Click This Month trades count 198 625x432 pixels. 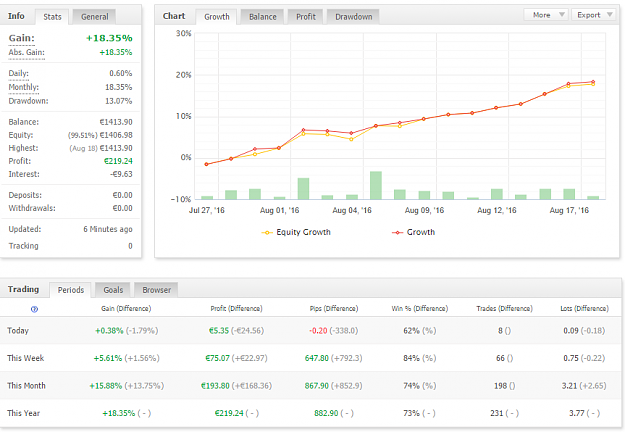point(500,385)
